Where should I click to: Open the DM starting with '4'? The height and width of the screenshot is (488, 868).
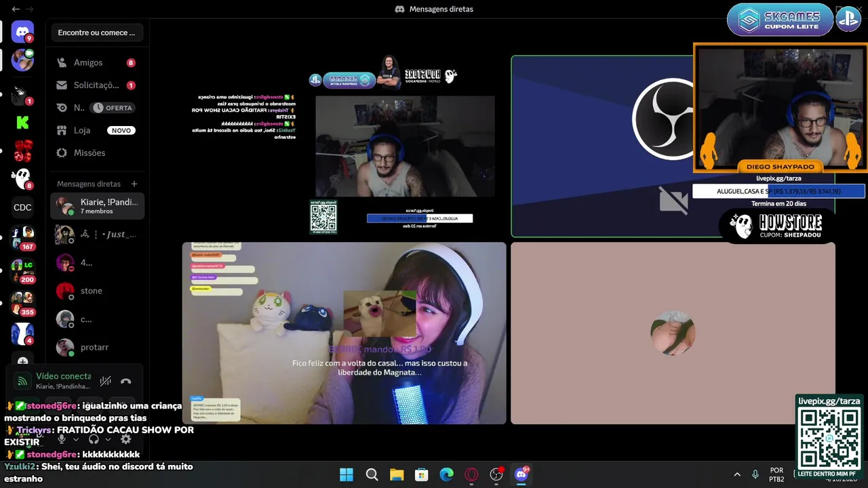98,262
